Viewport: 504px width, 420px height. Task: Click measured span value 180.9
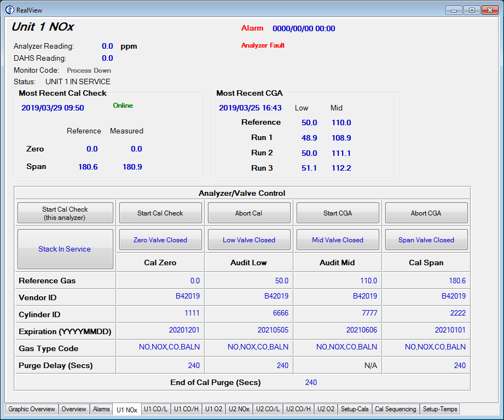[x=132, y=167]
